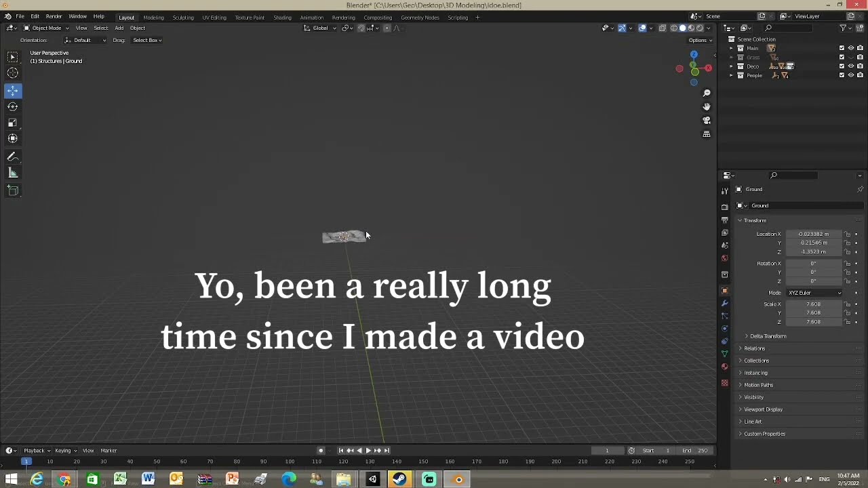Open the Global transform orientation dropdown
This screenshot has height=488, width=868.
pos(320,28)
